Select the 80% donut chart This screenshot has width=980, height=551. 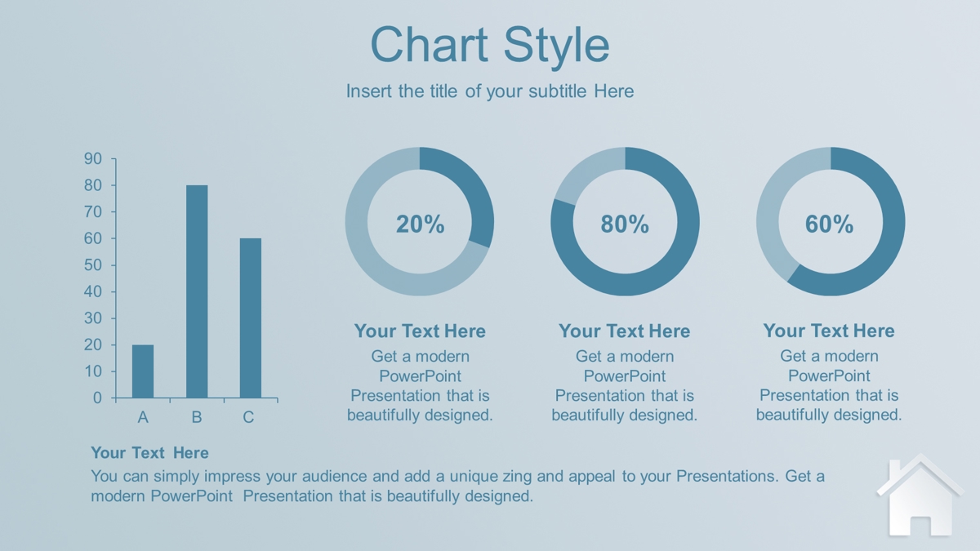click(625, 221)
